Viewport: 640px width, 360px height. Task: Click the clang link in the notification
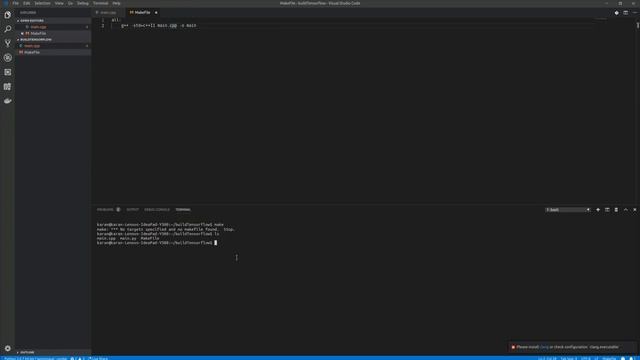(x=544, y=347)
